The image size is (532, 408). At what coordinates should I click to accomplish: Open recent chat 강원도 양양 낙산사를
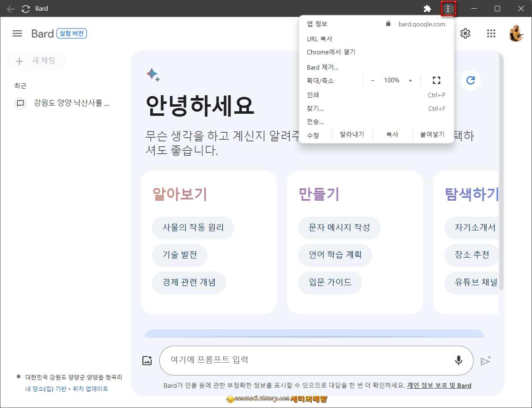[72, 103]
